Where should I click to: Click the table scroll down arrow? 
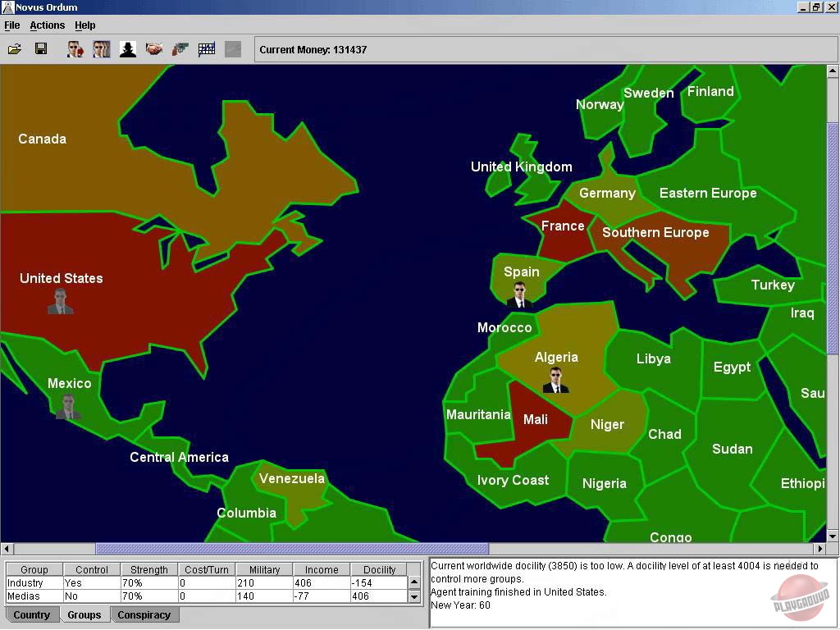coord(414,597)
